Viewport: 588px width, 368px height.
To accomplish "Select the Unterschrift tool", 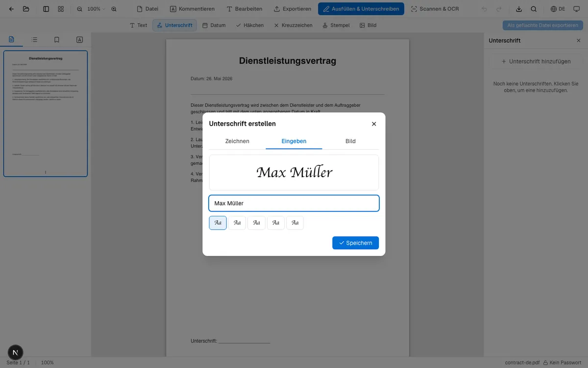I will [x=174, y=25].
